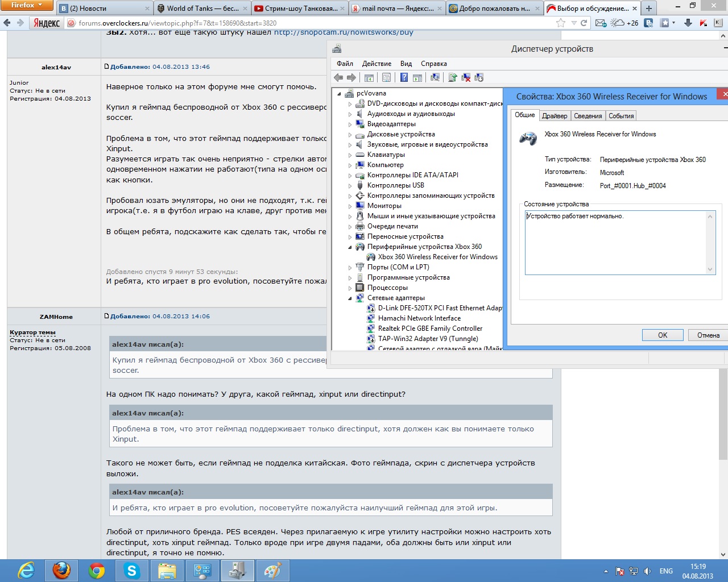Click the ENG language indicator in taskbar
Image resolution: width=728 pixels, height=582 pixels.
pyautogui.click(x=666, y=571)
